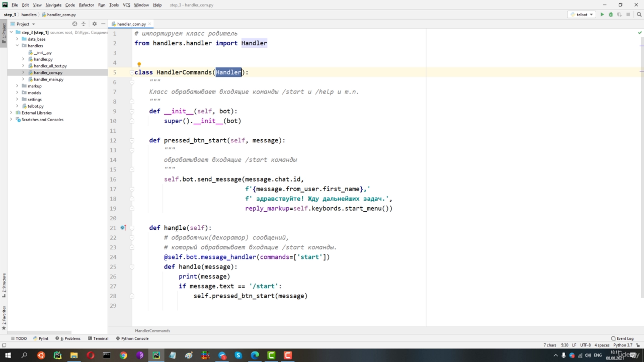Toggle fold marker beside class HandlerCommands
Screen dimensions: 644x362
click(132, 72)
